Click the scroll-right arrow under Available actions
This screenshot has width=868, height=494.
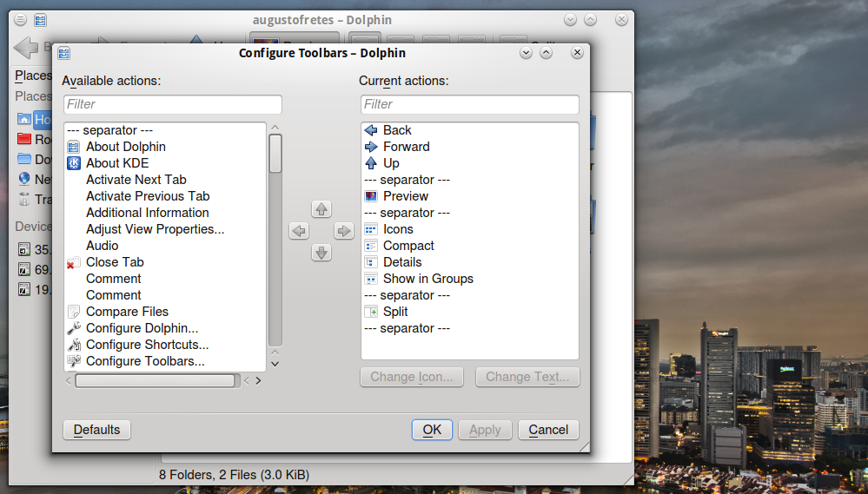258,380
